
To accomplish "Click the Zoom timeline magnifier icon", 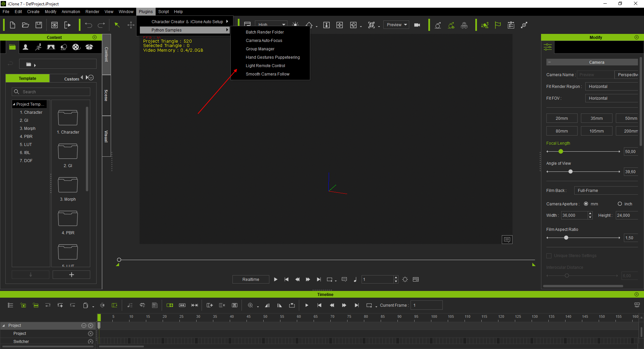I will 250,305.
